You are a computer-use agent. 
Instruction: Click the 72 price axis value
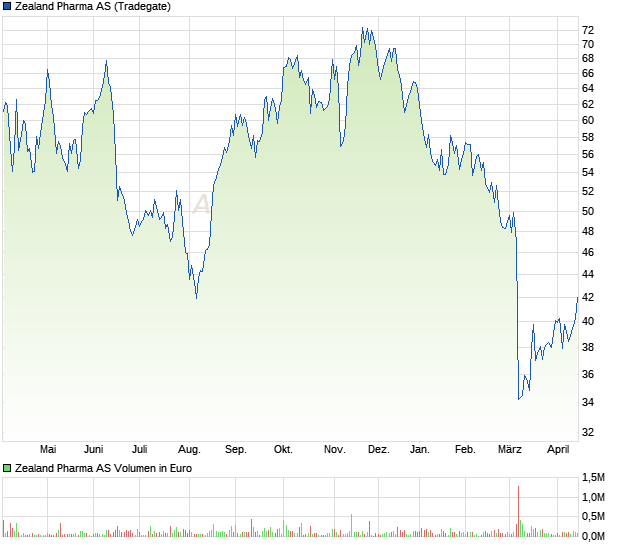coord(588,30)
